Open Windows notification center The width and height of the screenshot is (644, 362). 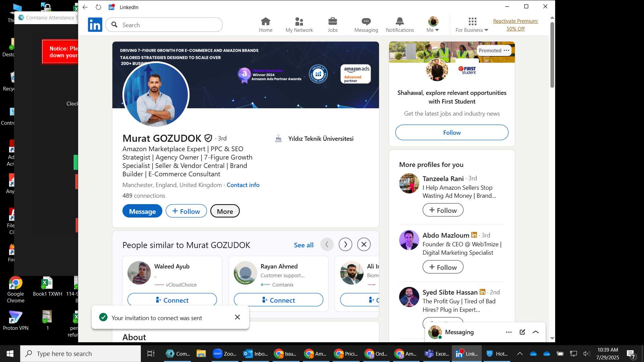point(631,354)
